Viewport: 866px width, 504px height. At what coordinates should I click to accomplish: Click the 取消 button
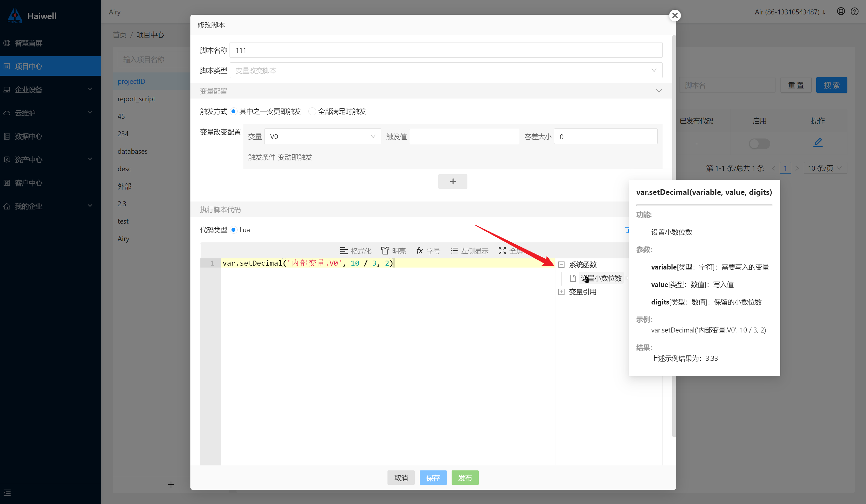pyautogui.click(x=401, y=478)
